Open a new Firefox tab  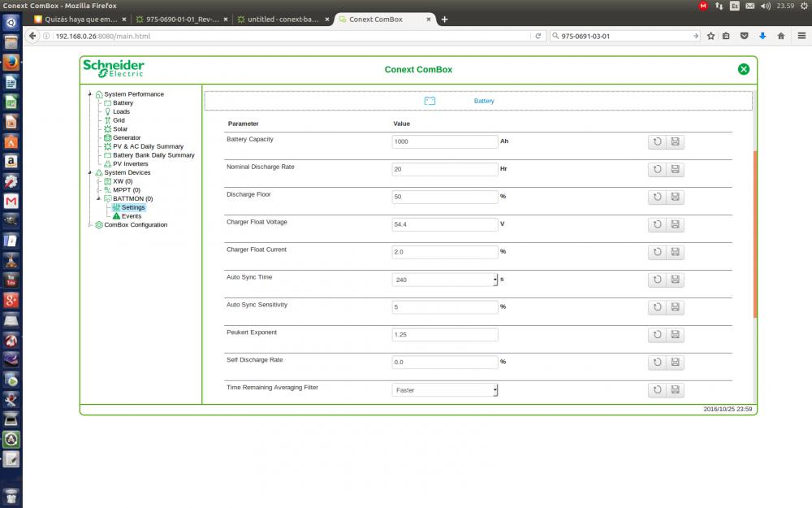(x=444, y=20)
